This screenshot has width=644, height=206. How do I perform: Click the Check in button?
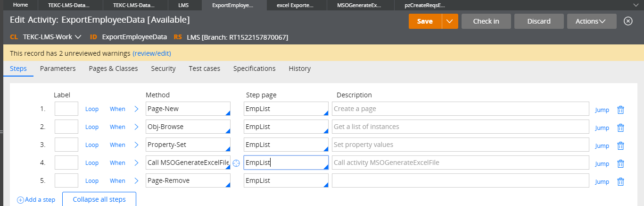click(x=486, y=21)
